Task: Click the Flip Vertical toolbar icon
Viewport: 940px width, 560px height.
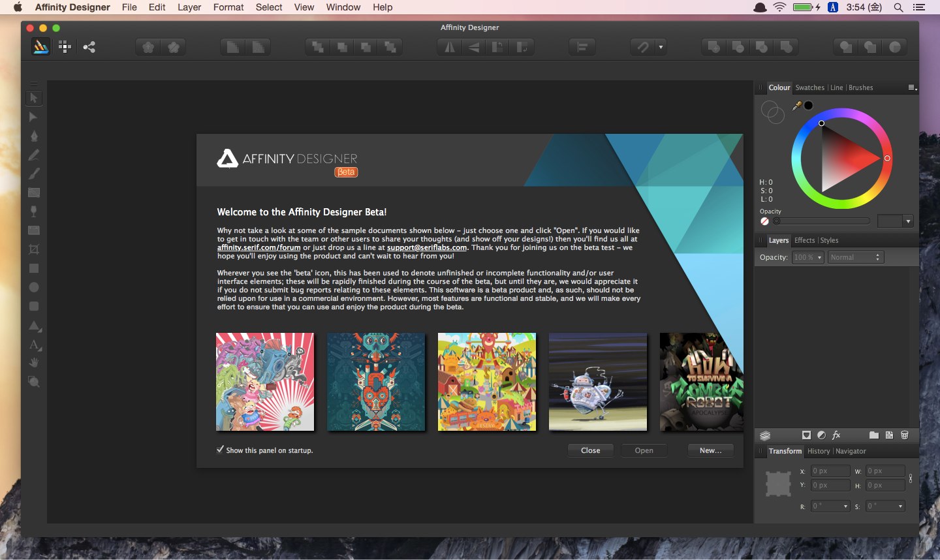Action: tap(474, 47)
